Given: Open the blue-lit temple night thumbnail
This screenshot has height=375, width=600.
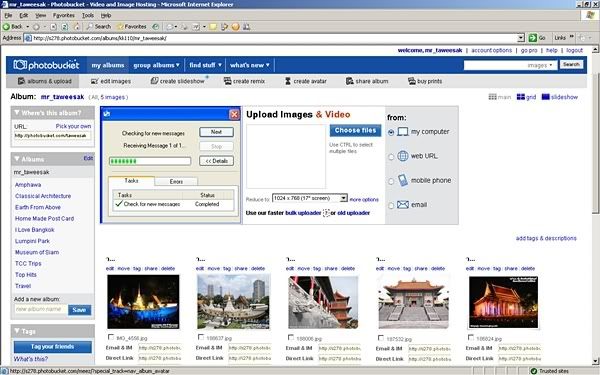Looking at the screenshot, I should (143, 302).
